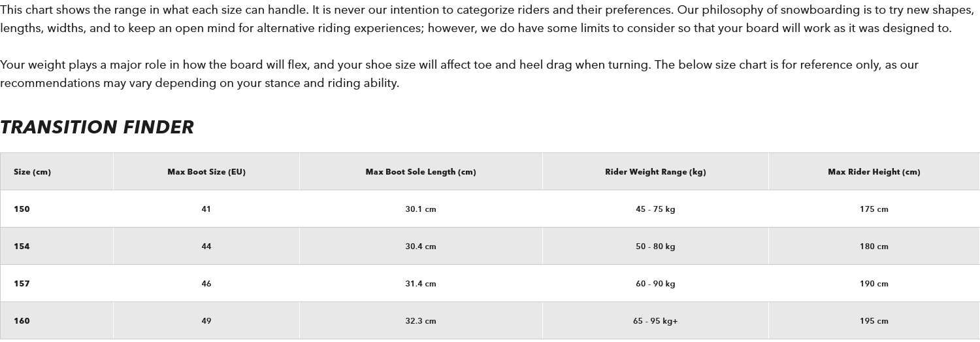Click the 45 - 75 kg weight cell
This screenshot has width=980, height=342.
655,209
